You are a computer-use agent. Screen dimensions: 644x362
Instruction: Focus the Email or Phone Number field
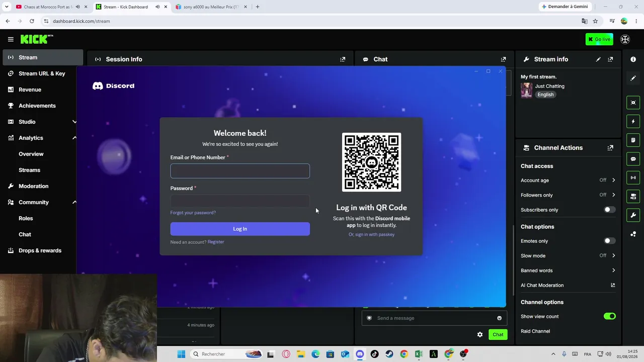tap(240, 171)
